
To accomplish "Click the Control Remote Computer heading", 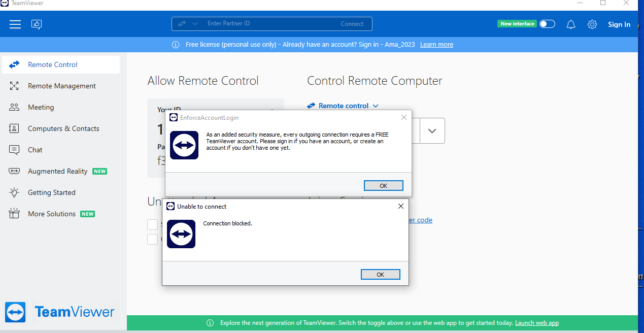I will 375,81.
